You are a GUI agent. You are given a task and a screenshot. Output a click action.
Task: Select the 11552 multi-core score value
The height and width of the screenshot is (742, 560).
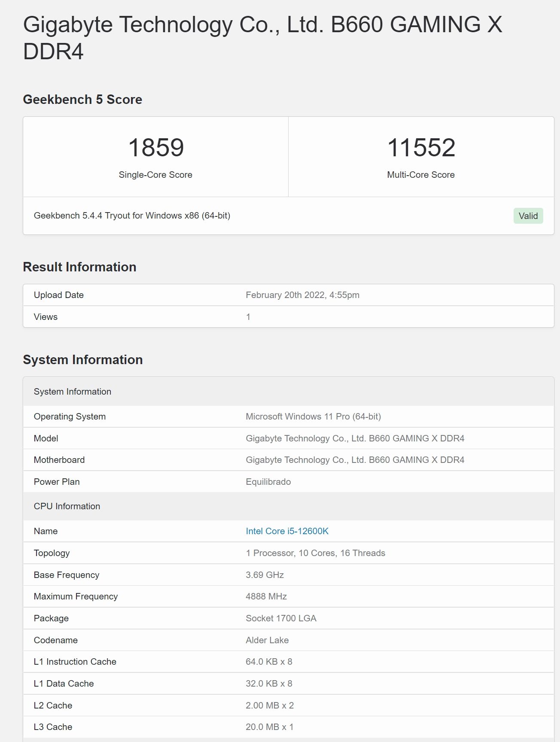421,147
